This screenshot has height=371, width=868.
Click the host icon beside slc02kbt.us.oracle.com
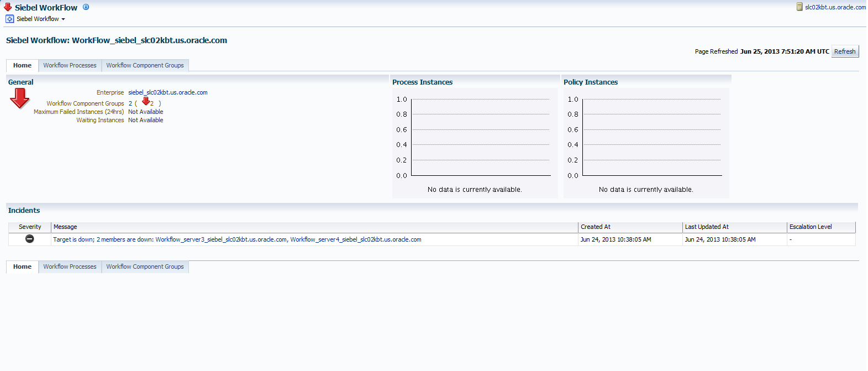point(799,7)
